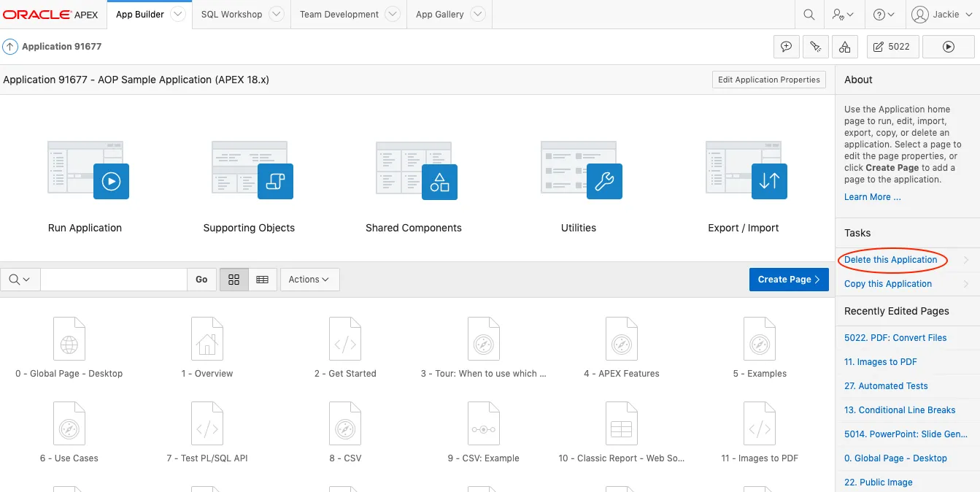Switch to the App Builder tab
The image size is (980, 492).
(x=140, y=15)
